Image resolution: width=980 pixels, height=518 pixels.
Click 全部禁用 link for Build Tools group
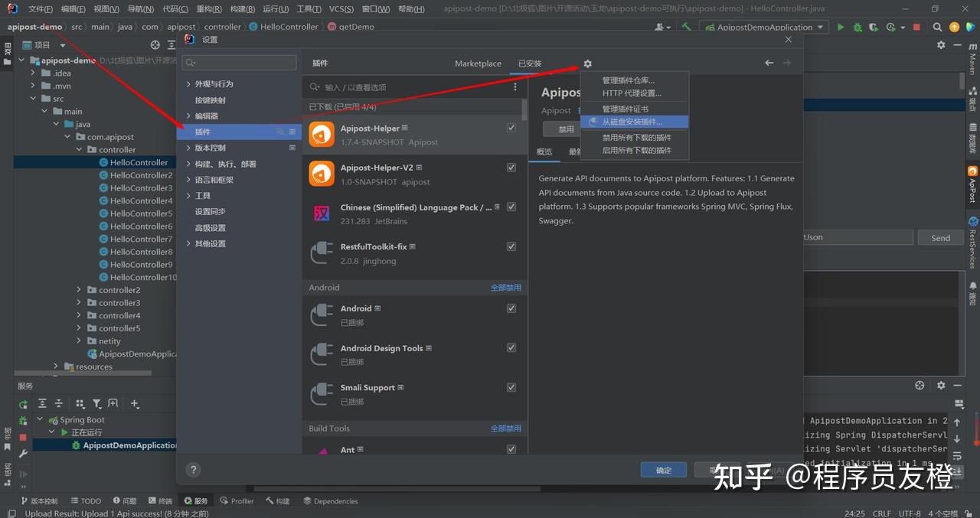click(x=505, y=428)
